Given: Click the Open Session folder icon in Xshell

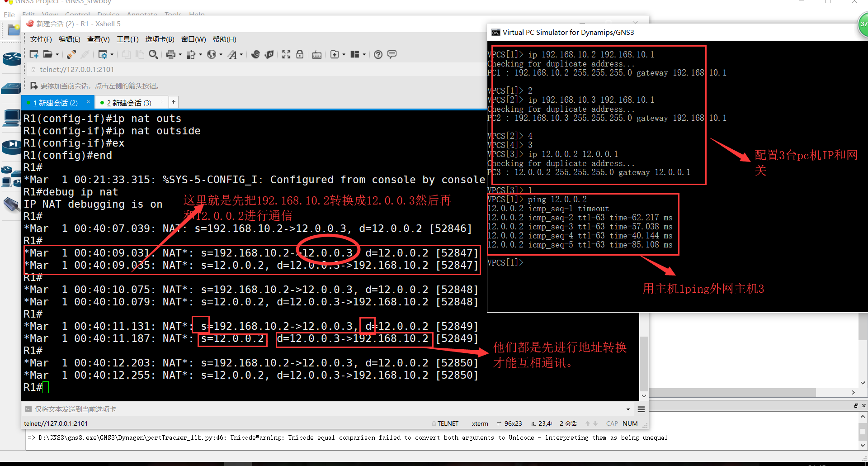Looking at the screenshot, I should 47,54.
